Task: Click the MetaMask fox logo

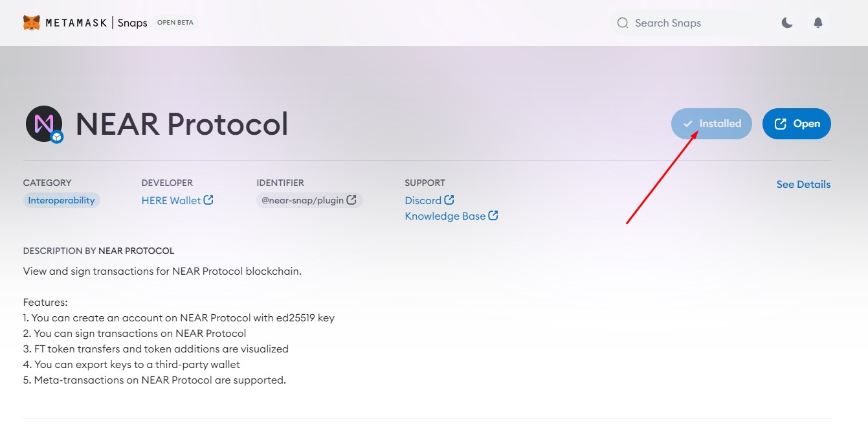Action: pyautogui.click(x=32, y=23)
